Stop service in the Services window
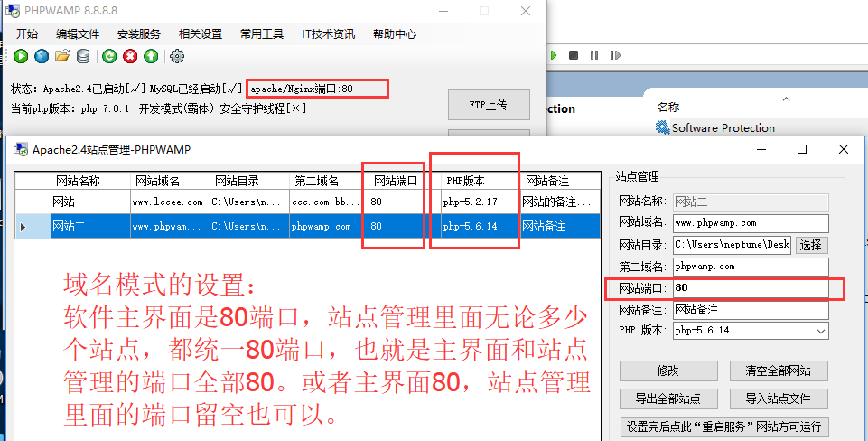This screenshot has height=441, width=868. coord(574,55)
